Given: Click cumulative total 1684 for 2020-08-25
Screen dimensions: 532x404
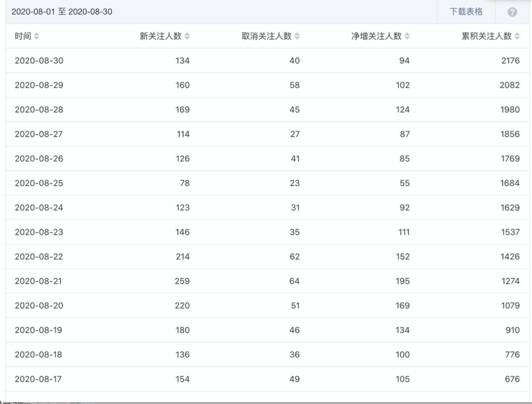Looking at the screenshot, I should click(x=510, y=183).
